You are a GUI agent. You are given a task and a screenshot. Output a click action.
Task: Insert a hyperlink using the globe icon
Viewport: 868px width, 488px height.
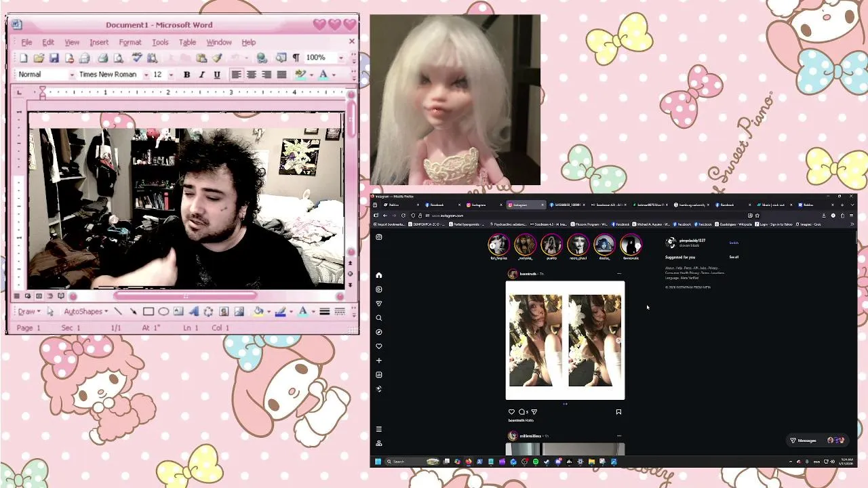click(262, 58)
